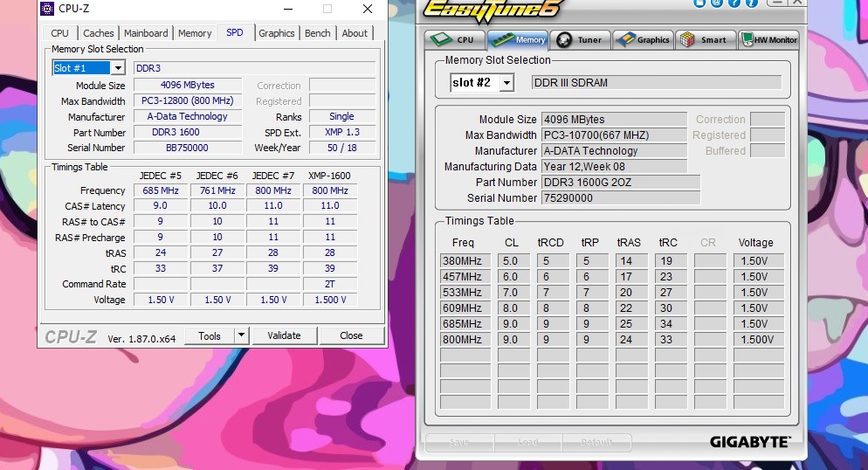
Task: Switch to the Smart cube tab
Action: click(705, 39)
